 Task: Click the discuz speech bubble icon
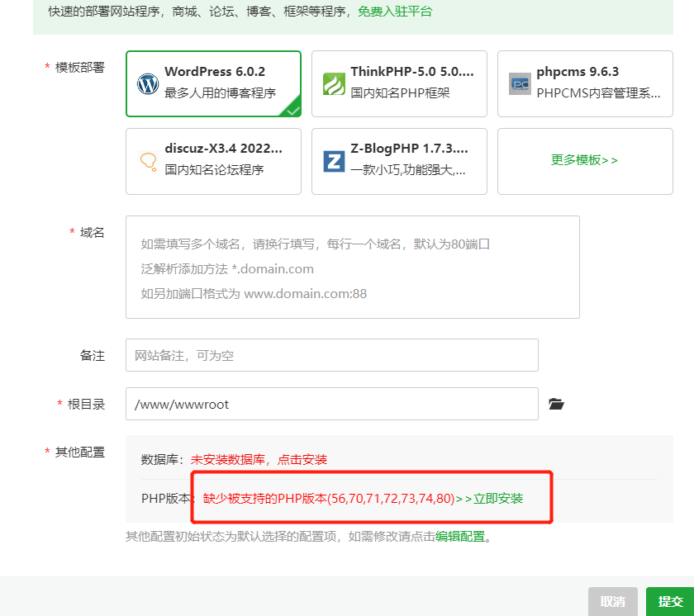146,161
